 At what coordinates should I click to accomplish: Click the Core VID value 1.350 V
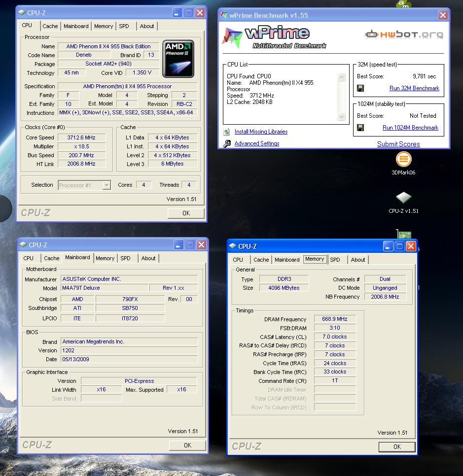point(142,72)
